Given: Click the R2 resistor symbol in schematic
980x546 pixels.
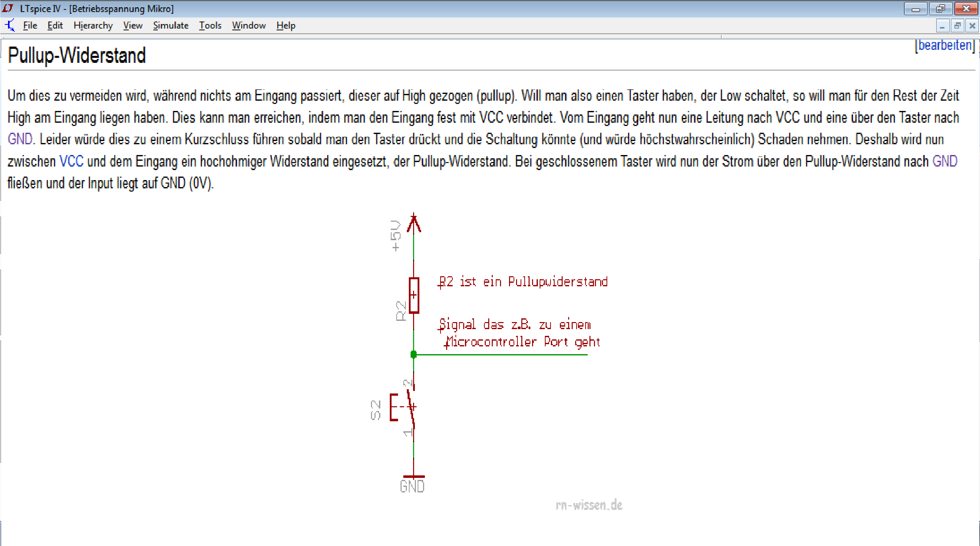Looking at the screenshot, I should pos(414,296).
